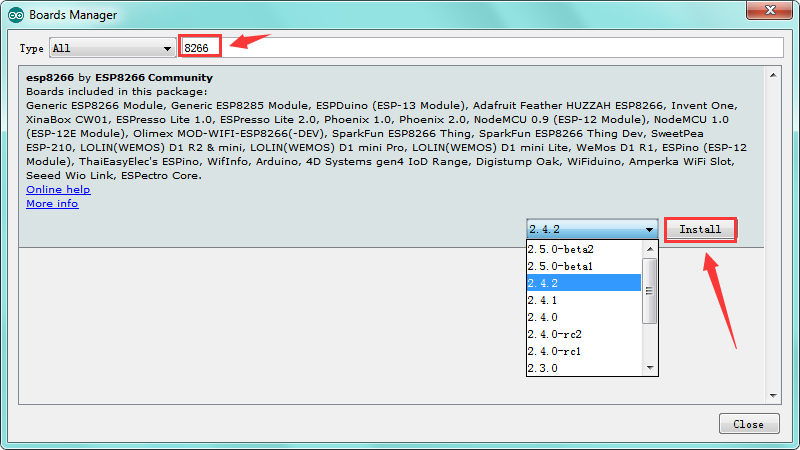
Task: Select version 2.5.0-beta1 from the list
Action: 584,266
